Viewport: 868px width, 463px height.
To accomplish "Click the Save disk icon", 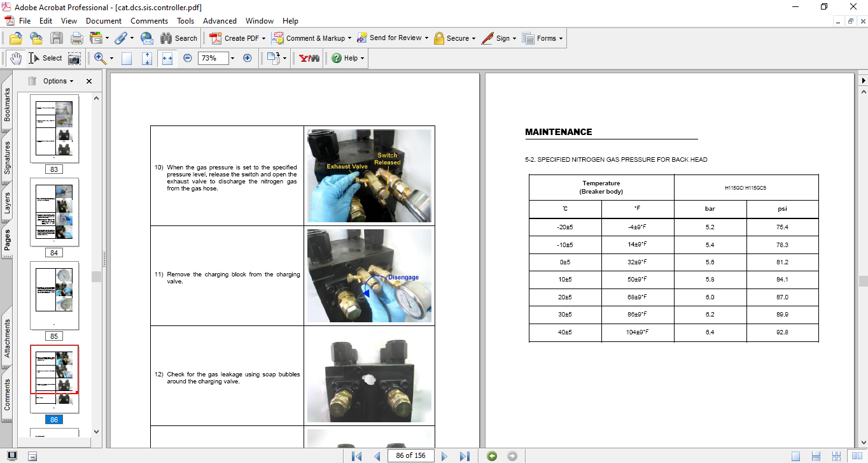I will 57,38.
